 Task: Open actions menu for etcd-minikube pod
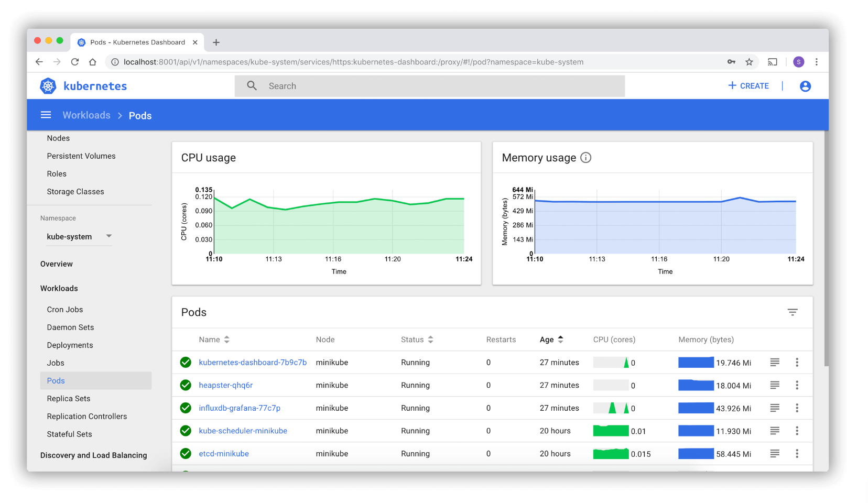click(x=797, y=454)
